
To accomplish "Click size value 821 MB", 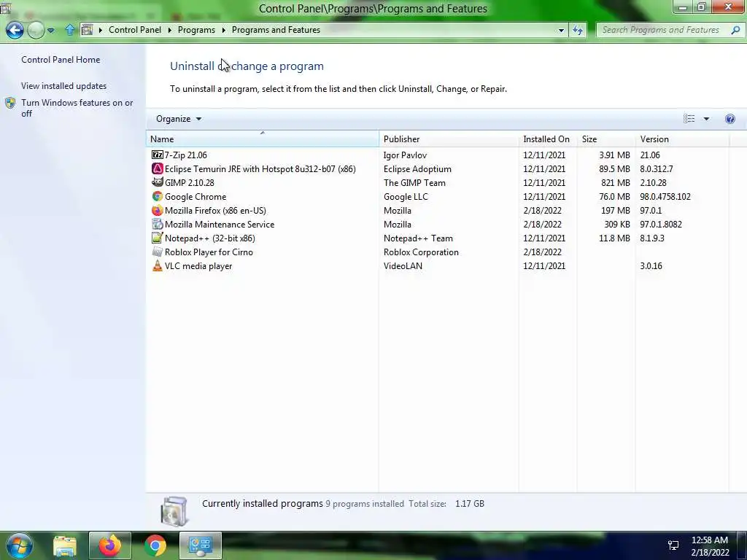I will [x=616, y=183].
